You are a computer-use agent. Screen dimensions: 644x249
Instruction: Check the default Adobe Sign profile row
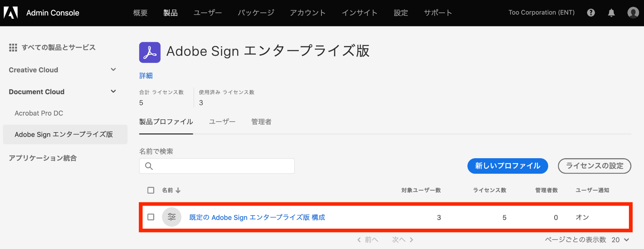click(151, 217)
